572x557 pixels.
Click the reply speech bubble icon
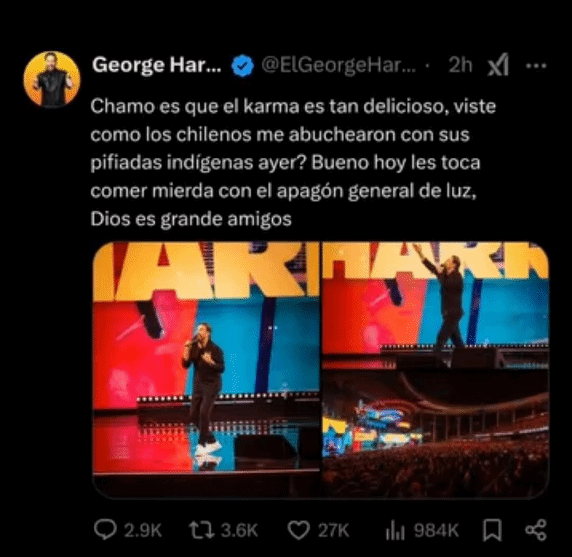pyautogui.click(x=105, y=530)
